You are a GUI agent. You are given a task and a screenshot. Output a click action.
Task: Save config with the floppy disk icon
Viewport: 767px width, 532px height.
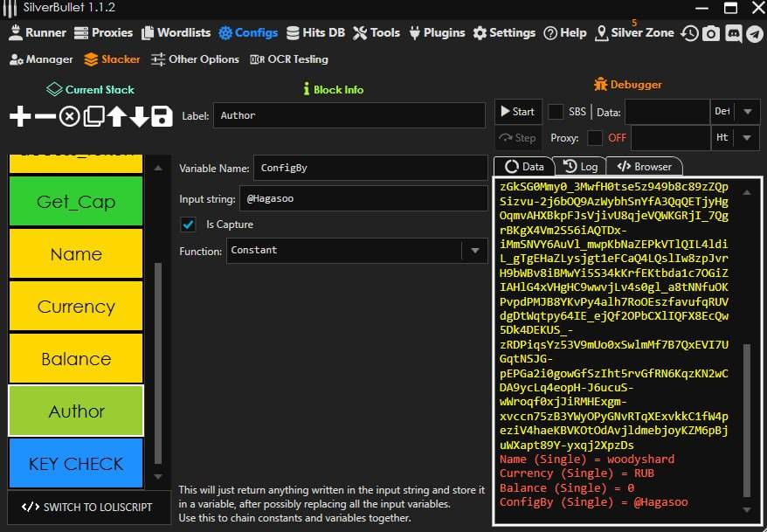tap(162, 116)
